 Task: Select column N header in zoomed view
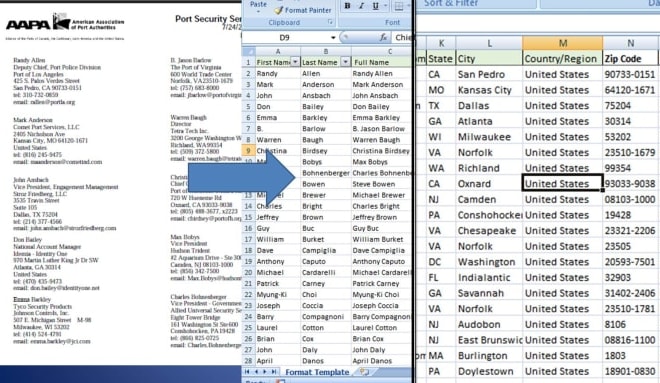click(x=630, y=43)
